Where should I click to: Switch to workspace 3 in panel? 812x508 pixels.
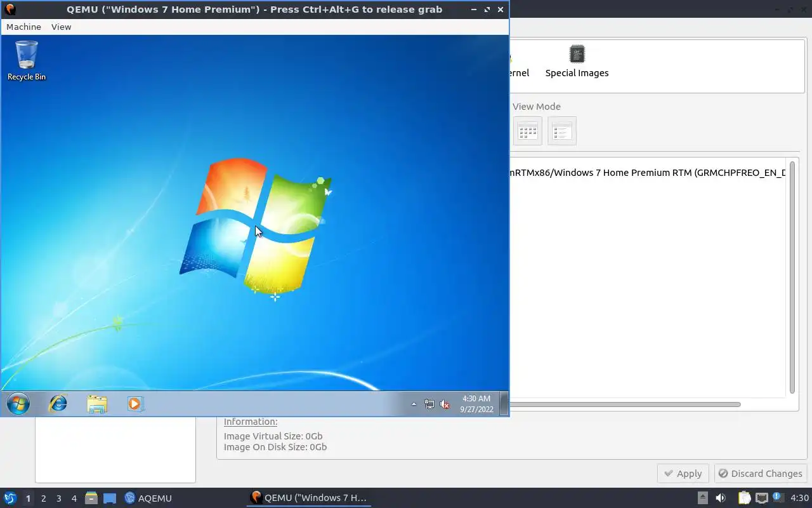point(58,498)
